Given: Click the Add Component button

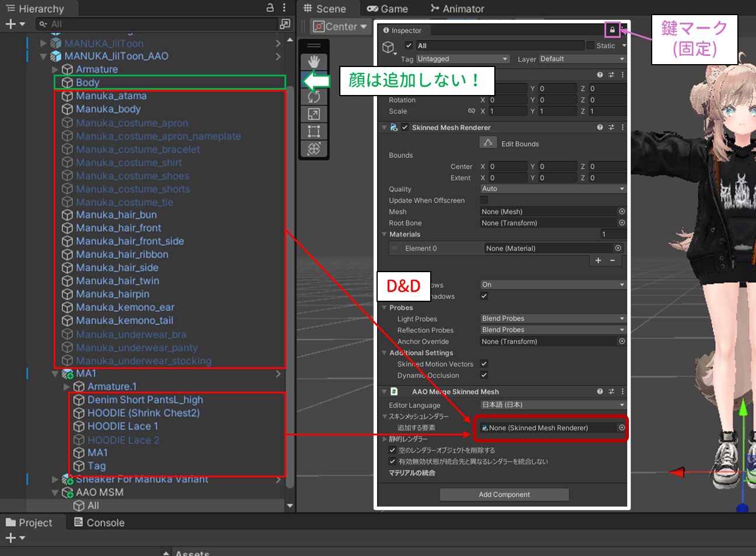Looking at the screenshot, I should click(504, 494).
